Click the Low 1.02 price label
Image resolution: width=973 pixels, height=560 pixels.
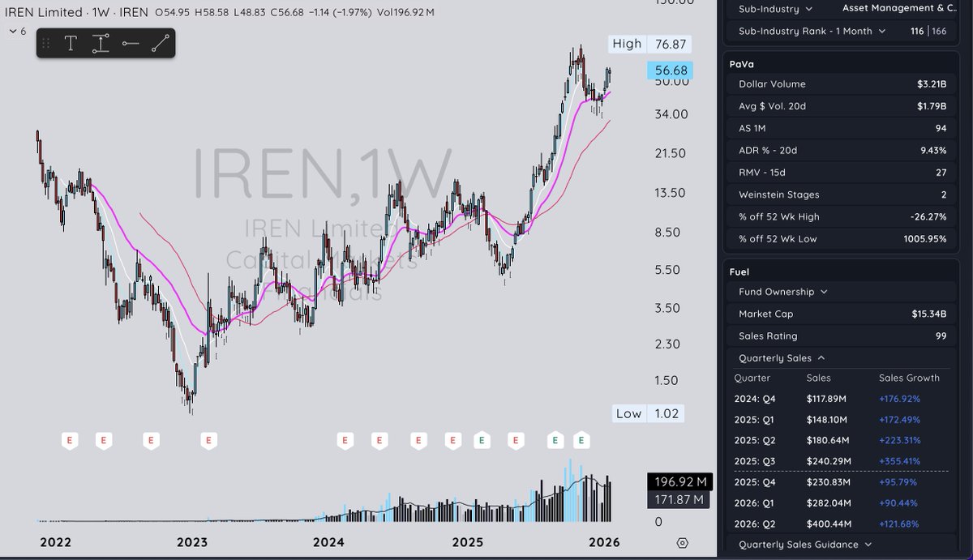coord(648,413)
